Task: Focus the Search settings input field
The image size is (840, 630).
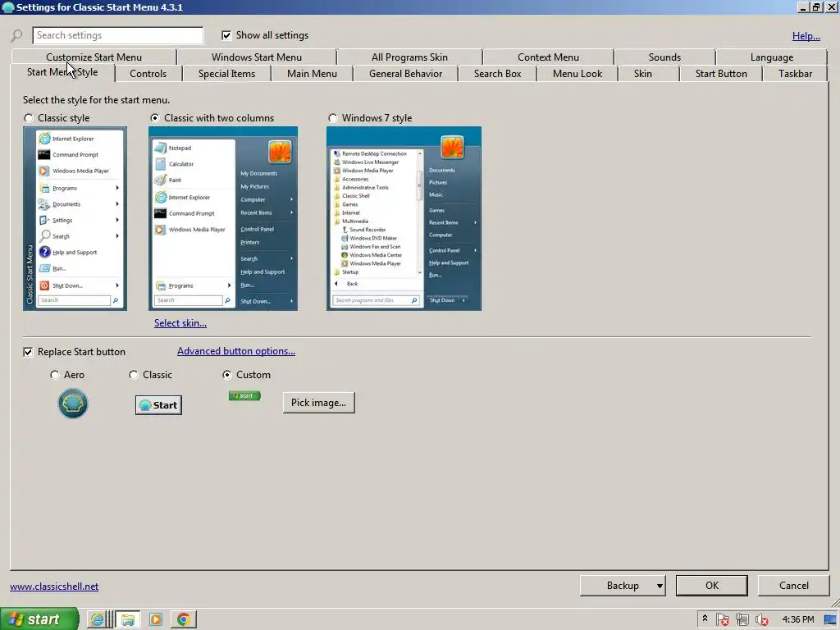Action: (118, 35)
